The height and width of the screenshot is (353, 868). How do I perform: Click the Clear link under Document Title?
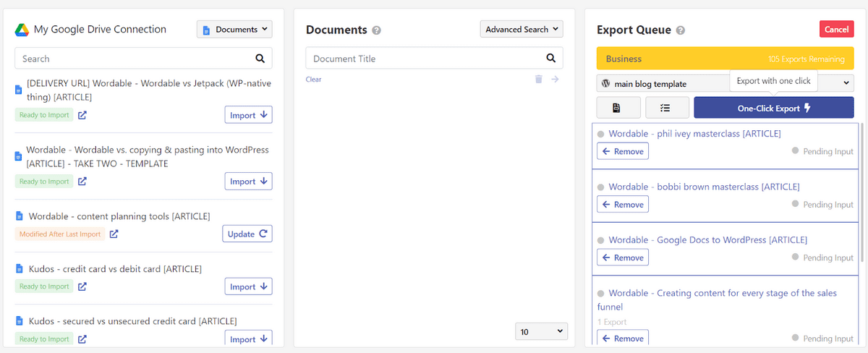pos(313,80)
